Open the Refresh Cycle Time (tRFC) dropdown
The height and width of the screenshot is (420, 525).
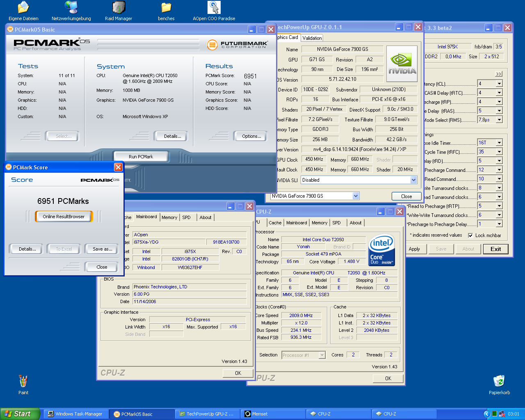click(x=499, y=152)
